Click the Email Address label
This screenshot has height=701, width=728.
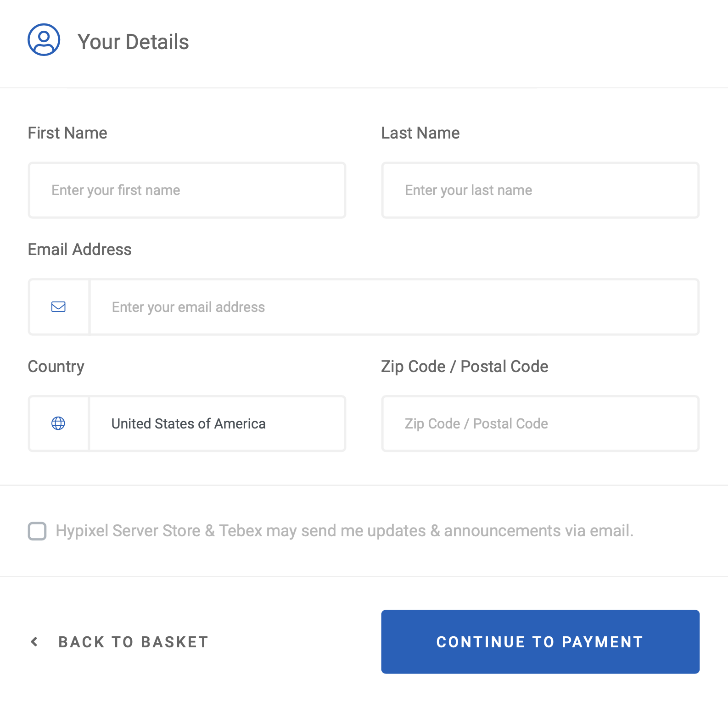coord(80,250)
